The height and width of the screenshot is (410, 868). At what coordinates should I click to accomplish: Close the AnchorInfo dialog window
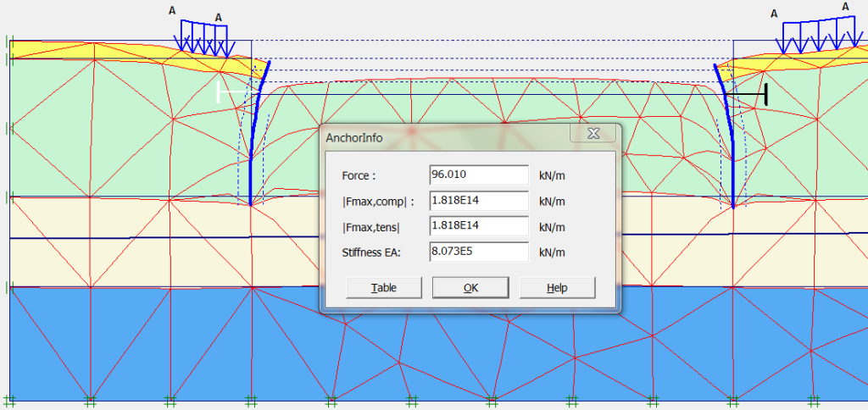pyautogui.click(x=593, y=133)
